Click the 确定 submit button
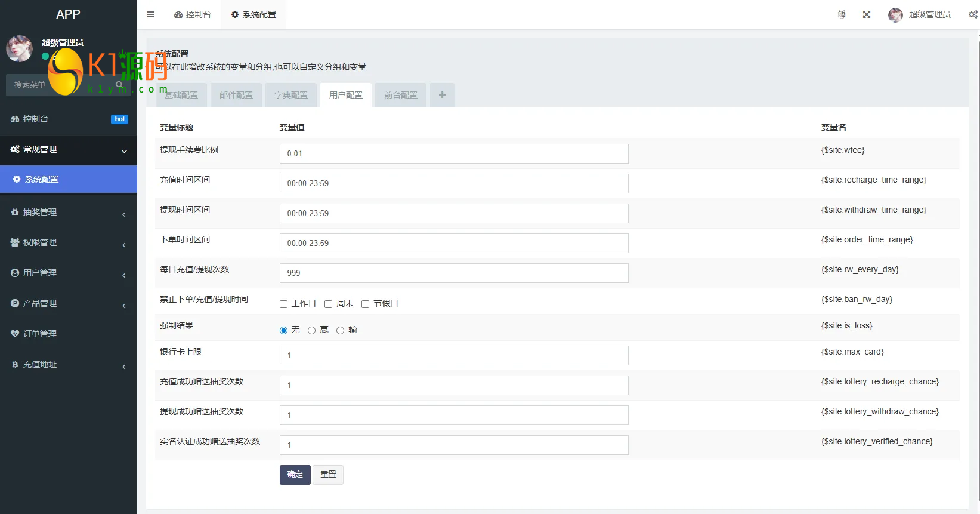980x514 pixels. pyautogui.click(x=295, y=475)
